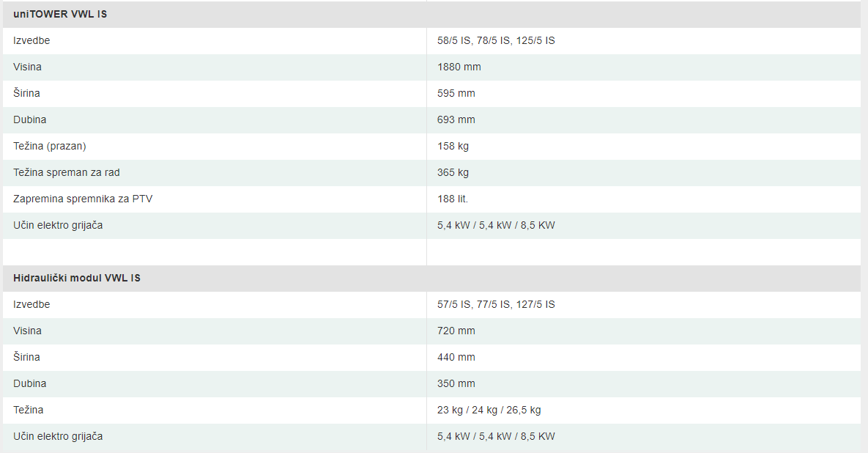
Task: Select the 58/5 IS, 78/5 IS, 125/5 IS value
Action: point(496,40)
